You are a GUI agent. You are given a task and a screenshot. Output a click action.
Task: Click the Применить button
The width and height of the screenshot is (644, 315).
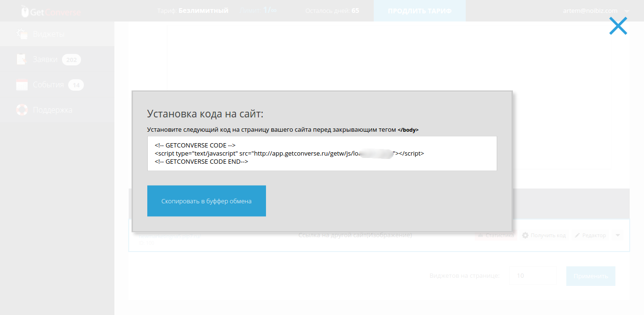click(591, 276)
